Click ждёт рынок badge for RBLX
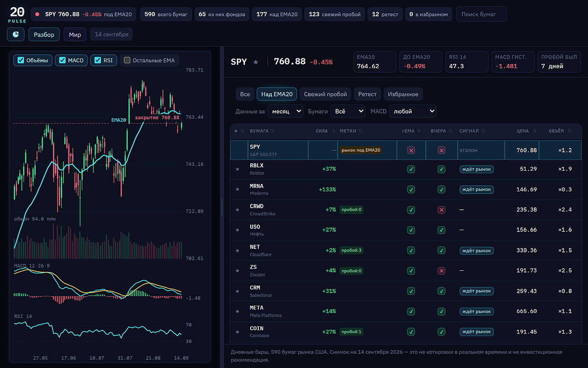588x368 pixels. point(477,169)
